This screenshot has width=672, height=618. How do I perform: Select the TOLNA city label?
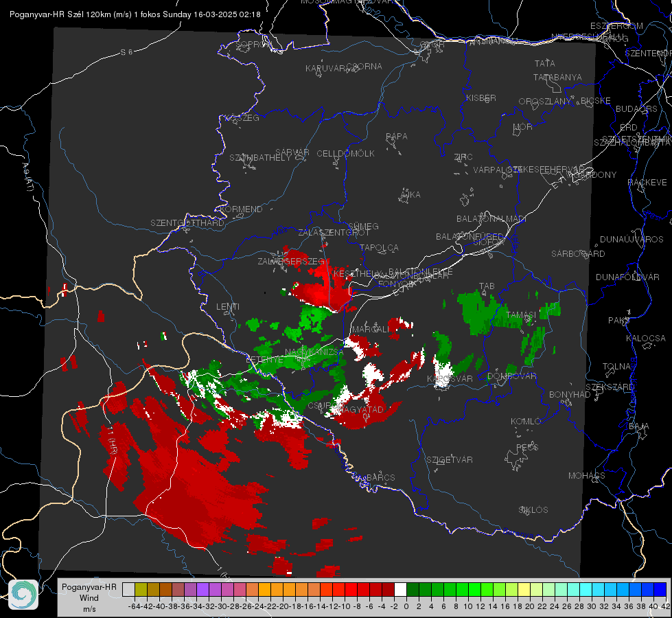point(616,367)
